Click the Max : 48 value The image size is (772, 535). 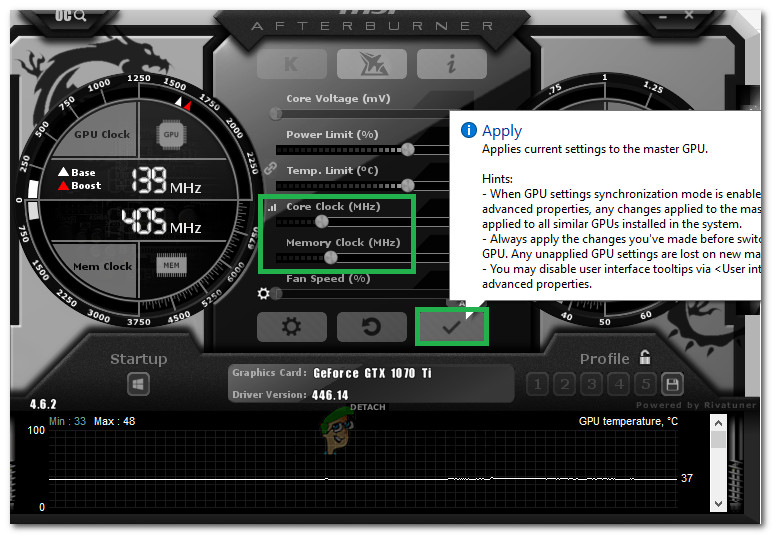click(x=114, y=421)
